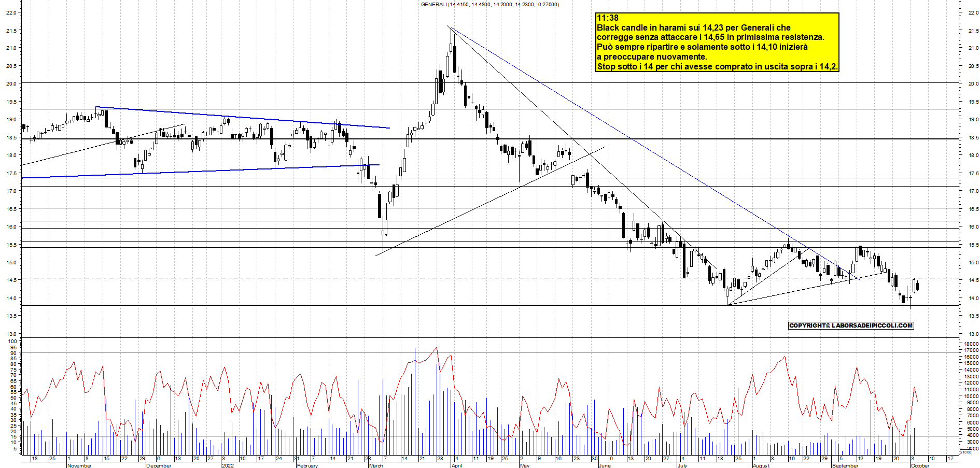Click the December month label
This screenshot has height=468, width=980.
pyautogui.click(x=159, y=465)
